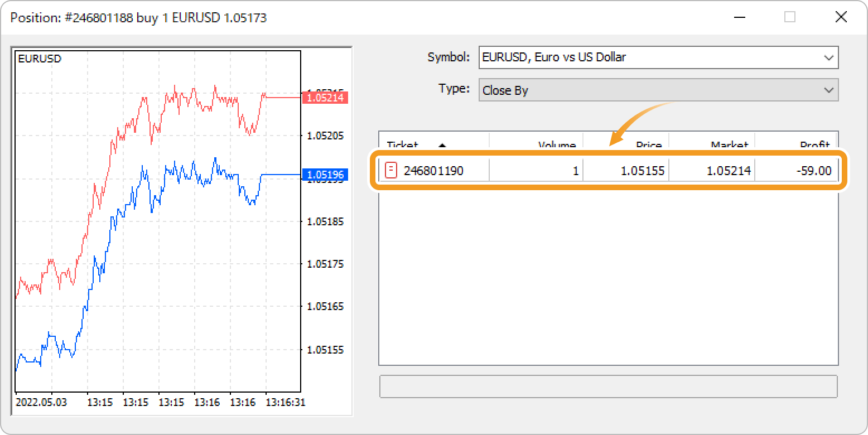Click the 1.05155 price cell in the row
The image size is (868, 435).
643,171
